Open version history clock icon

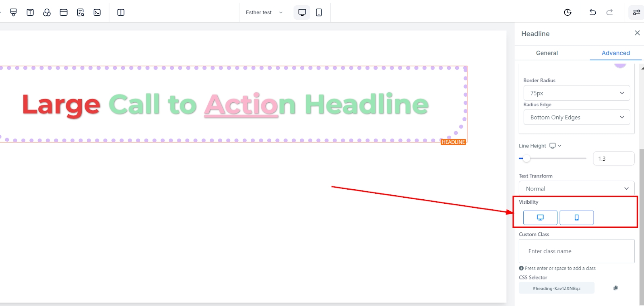tap(568, 12)
